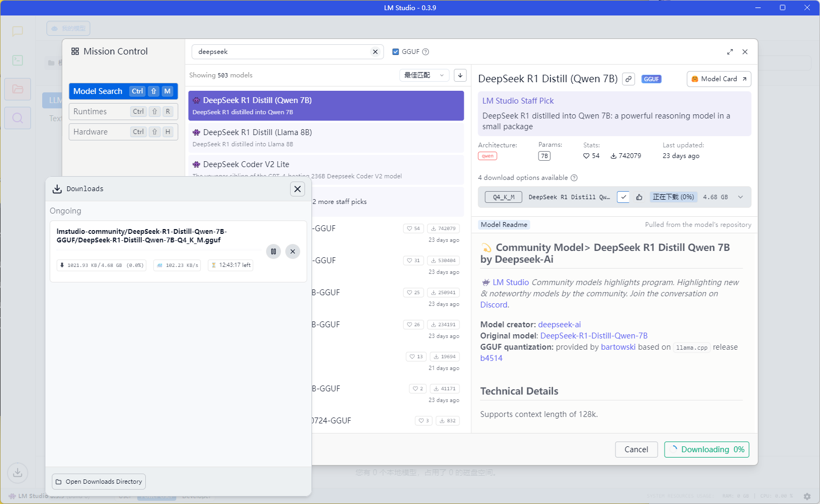Open My Models folder icon in sidebar
820x504 pixels.
[18, 89]
